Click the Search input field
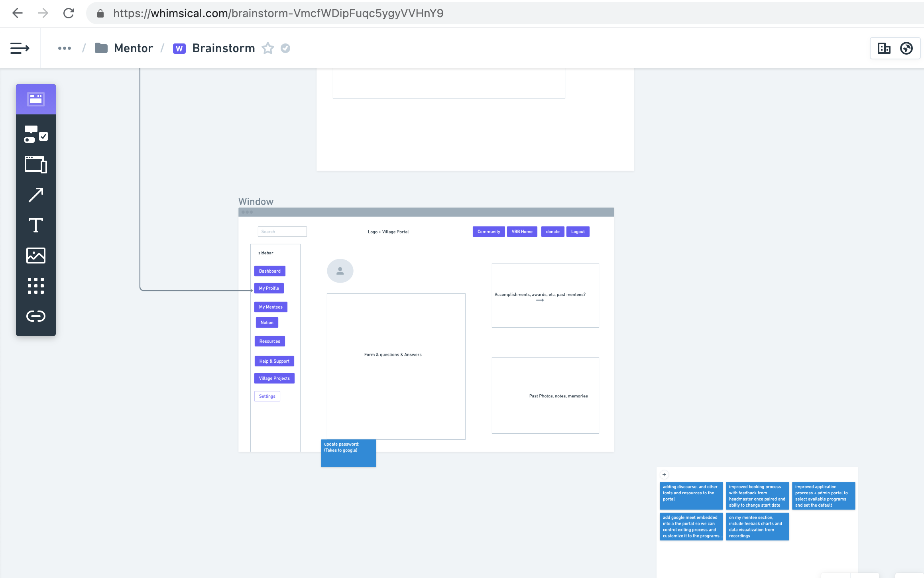 coord(281,231)
